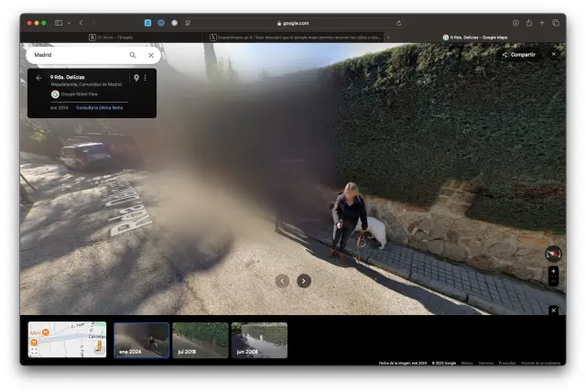Open the three-dot more options menu
Image resolution: width=586 pixels, height=392 pixels.
(145, 78)
